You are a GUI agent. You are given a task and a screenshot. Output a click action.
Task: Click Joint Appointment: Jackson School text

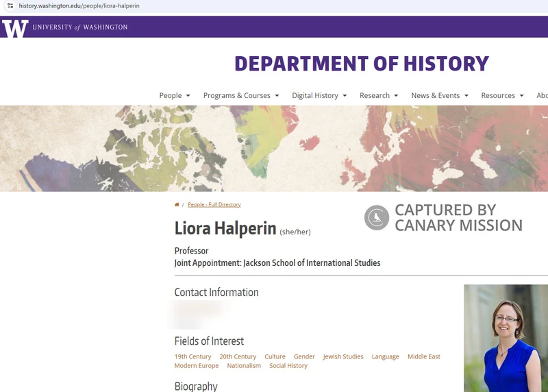coord(277,263)
